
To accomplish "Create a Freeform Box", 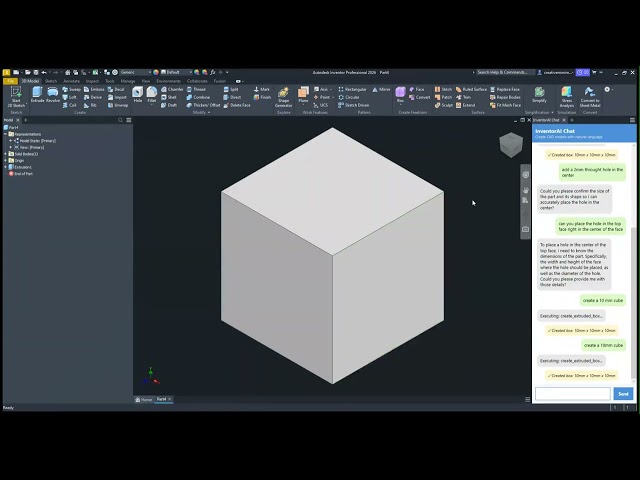I will [x=400, y=95].
